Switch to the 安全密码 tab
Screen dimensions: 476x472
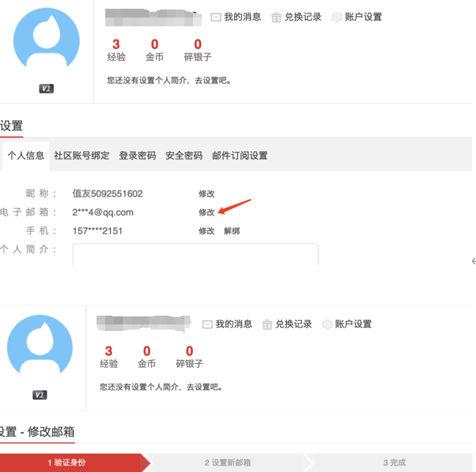[x=184, y=156]
